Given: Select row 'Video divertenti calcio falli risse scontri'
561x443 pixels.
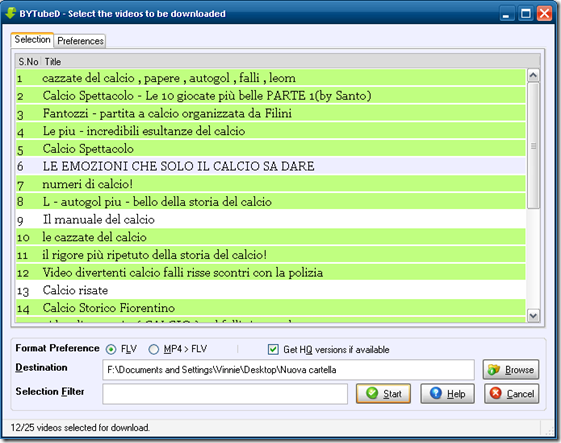Looking at the screenshot, I should (x=270, y=272).
